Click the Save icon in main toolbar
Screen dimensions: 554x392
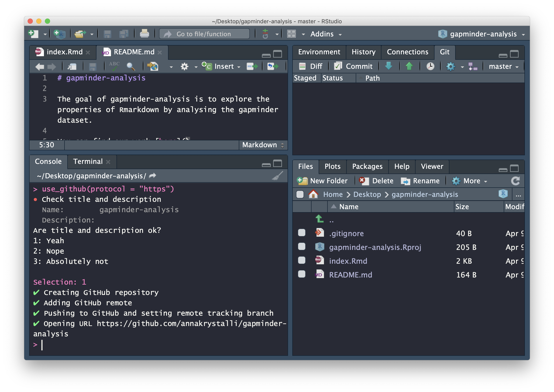coord(107,34)
